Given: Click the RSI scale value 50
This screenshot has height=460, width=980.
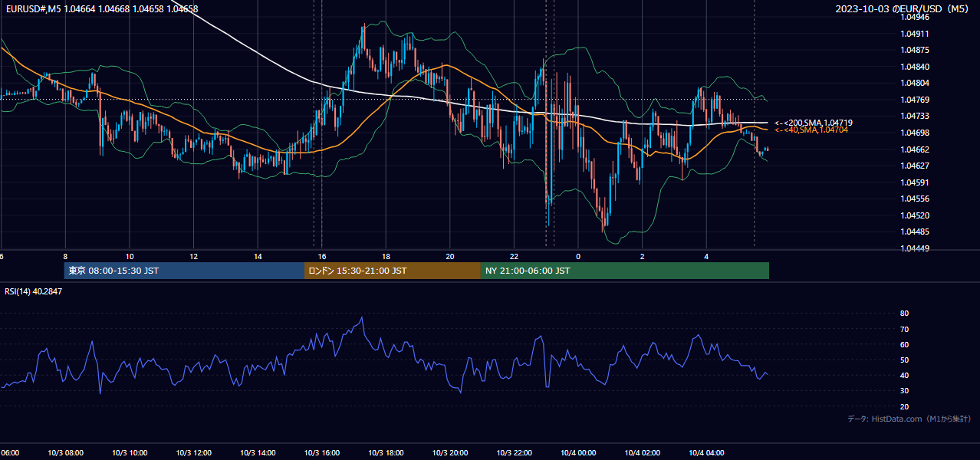Looking at the screenshot, I should tap(904, 360).
